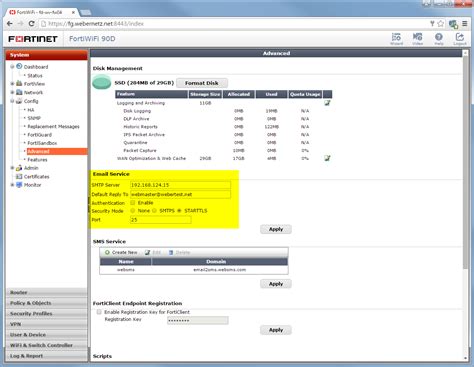The height and width of the screenshot is (367, 474).
Task: Click the browser extension icon beside the star
Action: pos(453,24)
